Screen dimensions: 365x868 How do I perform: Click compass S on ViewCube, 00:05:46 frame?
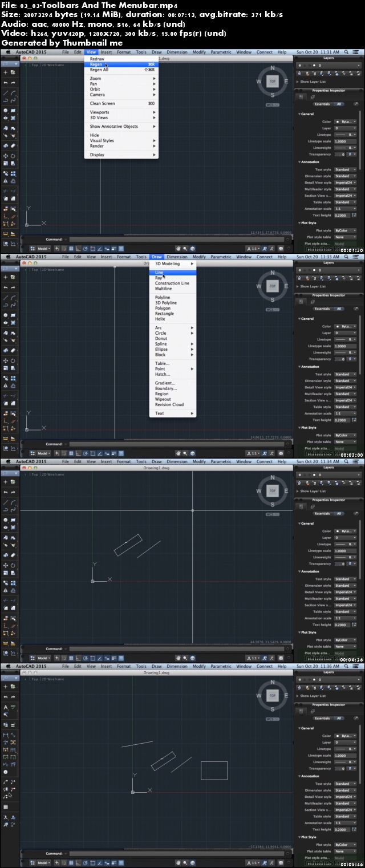(273, 709)
